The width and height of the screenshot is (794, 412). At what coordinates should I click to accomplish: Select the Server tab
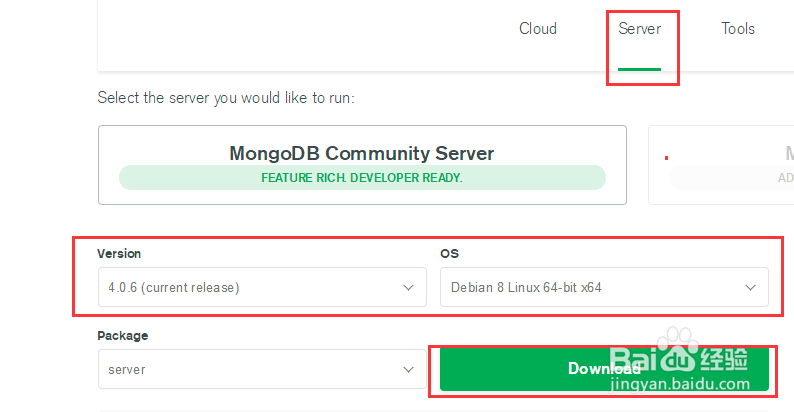click(639, 29)
